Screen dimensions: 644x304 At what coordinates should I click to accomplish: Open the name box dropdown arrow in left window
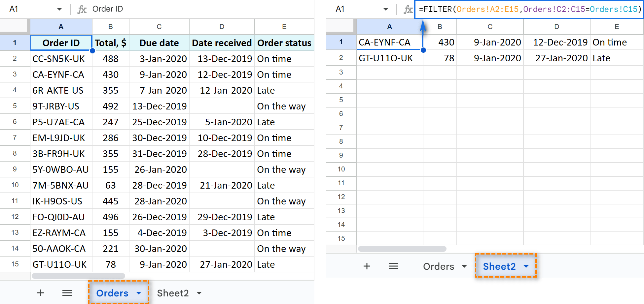[59, 9]
